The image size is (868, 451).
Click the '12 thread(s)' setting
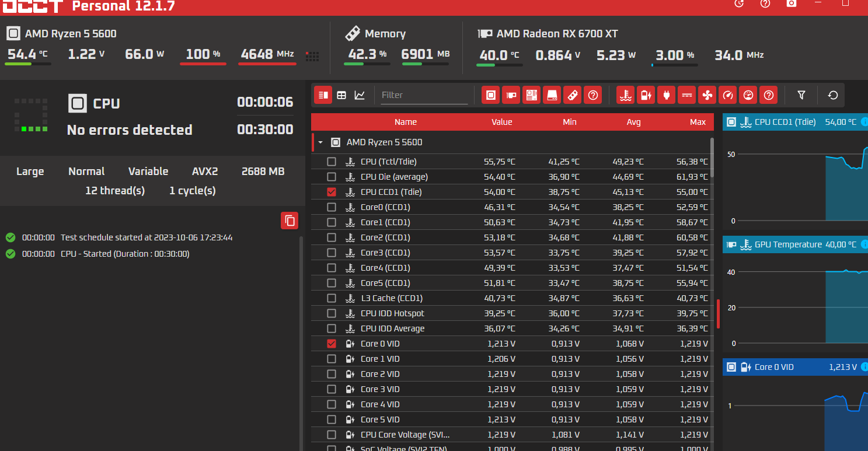tap(115, 191)
